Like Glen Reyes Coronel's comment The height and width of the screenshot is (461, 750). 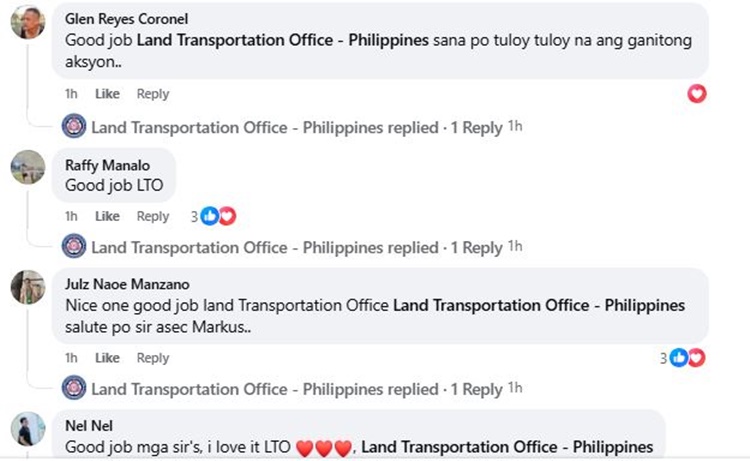[x=107, y=94]
